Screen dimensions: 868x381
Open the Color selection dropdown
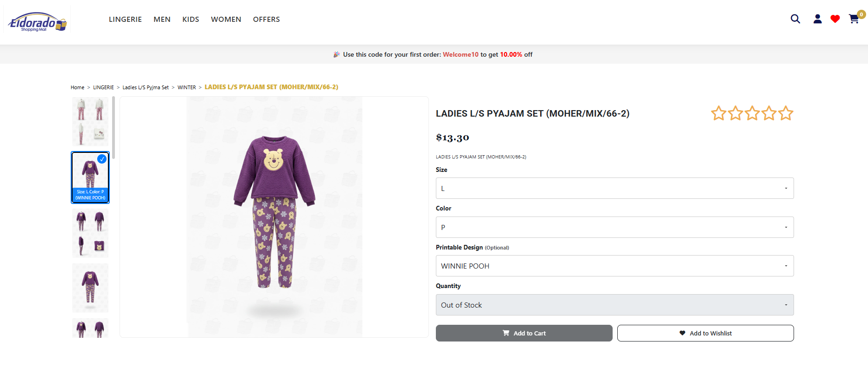point(614,227)
